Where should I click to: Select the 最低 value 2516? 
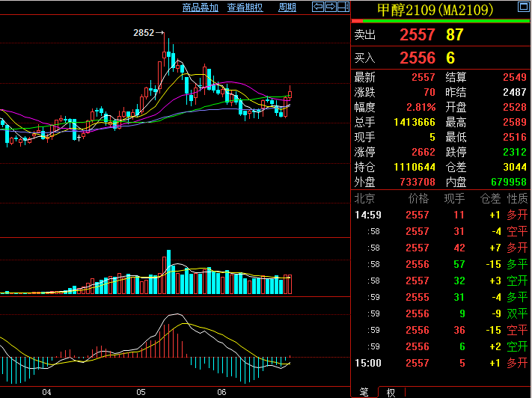[x=515, y=137]
